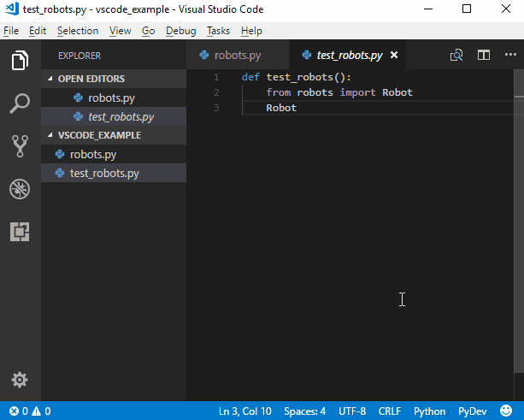Click the PyDev status bar entry
This screenshot has width=524, height=420.
(x=472, y=411)
